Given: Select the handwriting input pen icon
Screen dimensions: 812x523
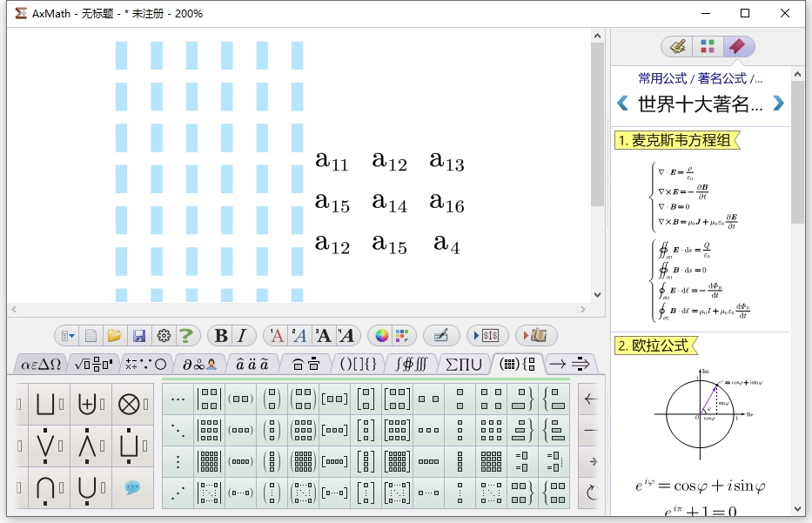Looking at the screenshot, I should click(x=442, y=335).
